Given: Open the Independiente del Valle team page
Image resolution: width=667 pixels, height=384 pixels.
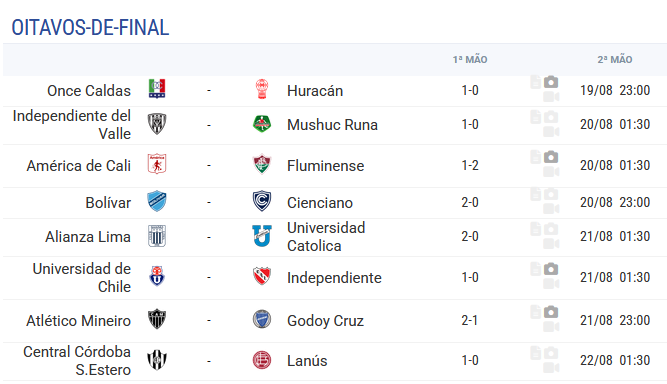Looking at the screenshot, I should tap(72, 125).
